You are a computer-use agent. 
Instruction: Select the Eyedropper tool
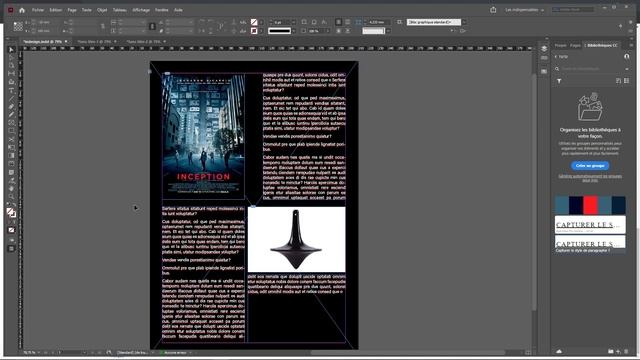pos(11,181)
